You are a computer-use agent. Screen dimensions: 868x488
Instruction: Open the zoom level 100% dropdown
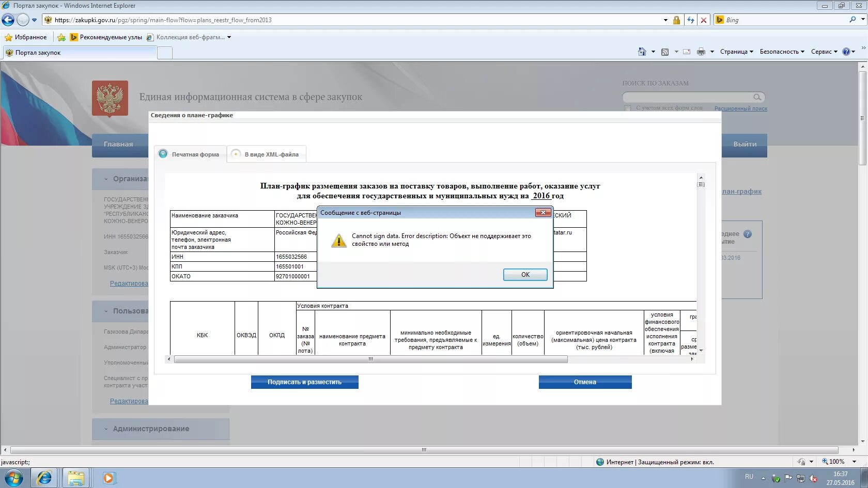(854, 462)
